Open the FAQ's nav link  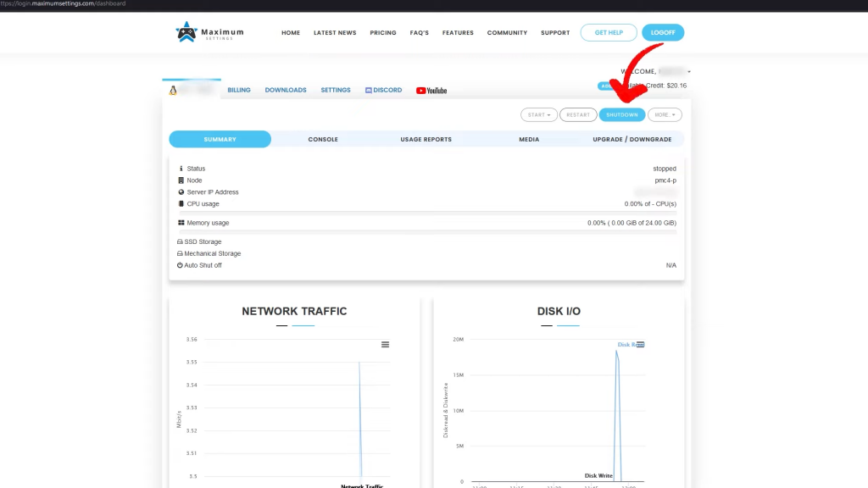[x=419, y=33]
